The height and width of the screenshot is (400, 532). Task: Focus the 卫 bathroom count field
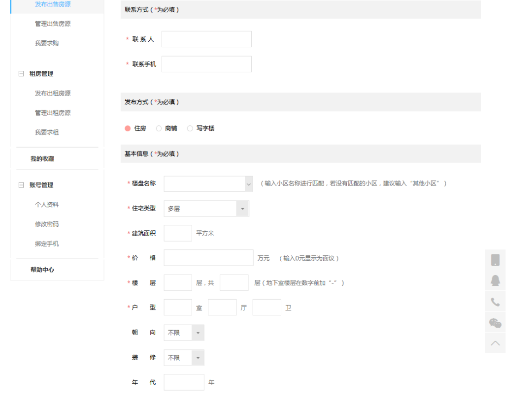coord(266,308)
